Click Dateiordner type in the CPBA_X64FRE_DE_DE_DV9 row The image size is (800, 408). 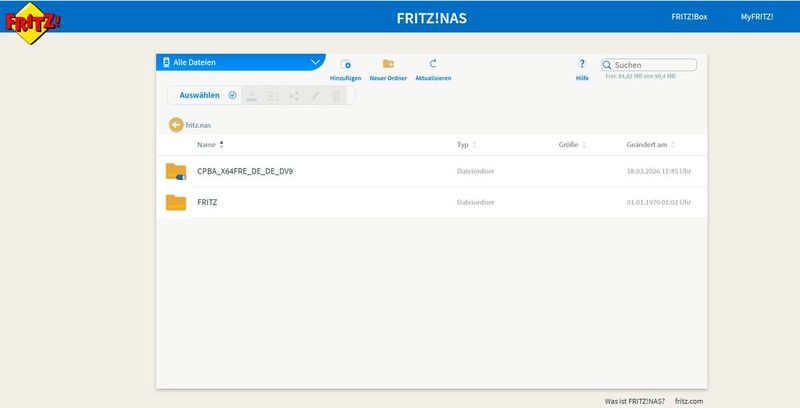[x=476, y=171]
